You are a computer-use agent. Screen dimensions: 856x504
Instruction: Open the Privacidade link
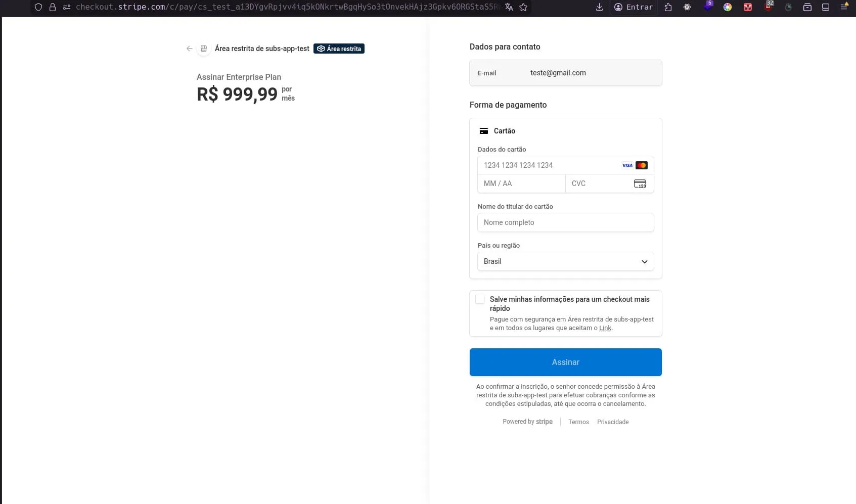[x=612, y=422]
